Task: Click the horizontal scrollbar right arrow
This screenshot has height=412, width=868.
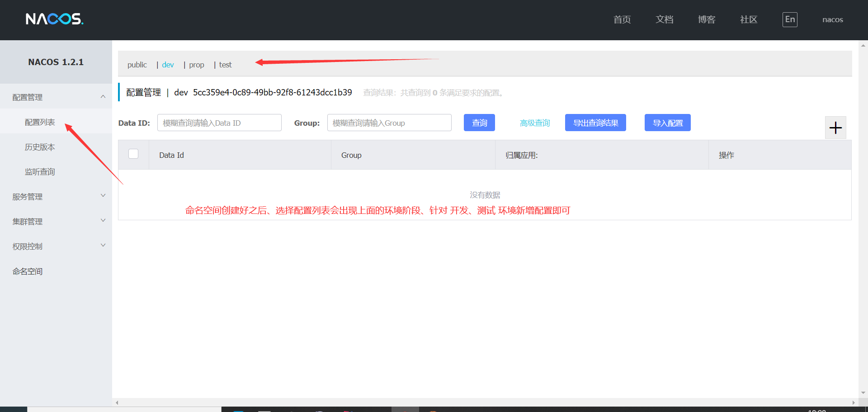Action: coord(854,403)
